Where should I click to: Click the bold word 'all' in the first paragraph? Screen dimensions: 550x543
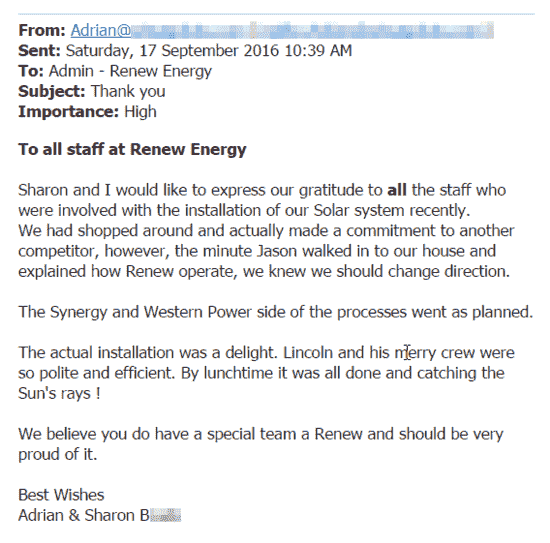[397, 190]
